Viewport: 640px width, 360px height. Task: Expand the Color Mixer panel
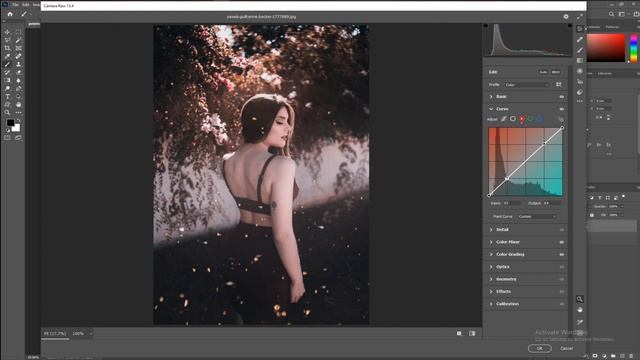click(x=491, y=242)
